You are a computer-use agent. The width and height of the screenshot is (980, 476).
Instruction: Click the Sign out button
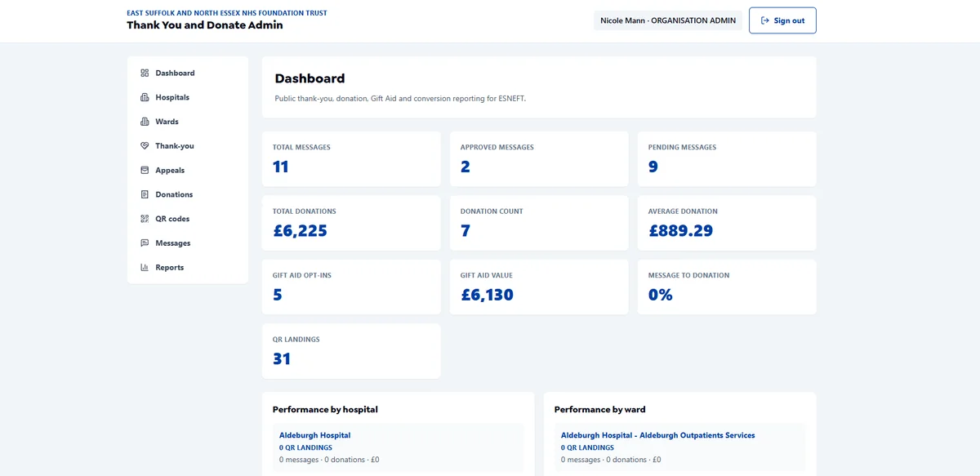[x=782, y=20]
